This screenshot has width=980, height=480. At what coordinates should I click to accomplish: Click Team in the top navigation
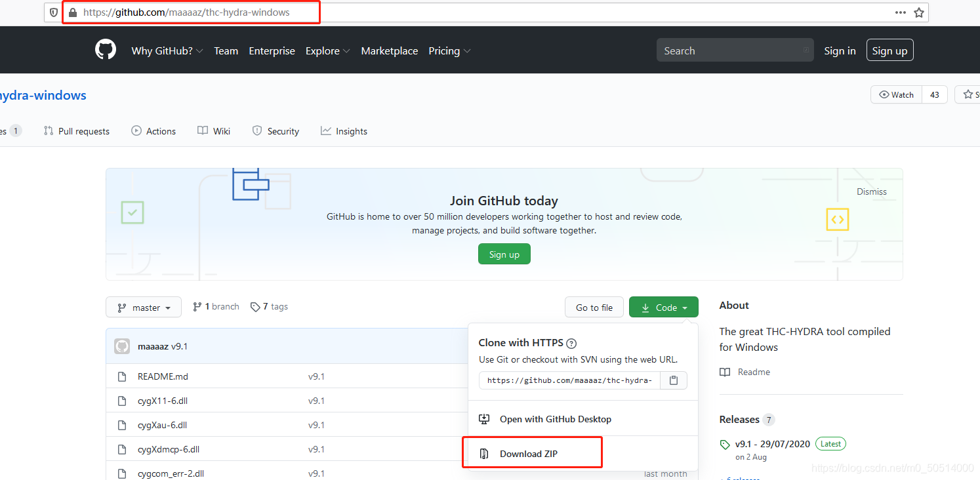[226, 50]
